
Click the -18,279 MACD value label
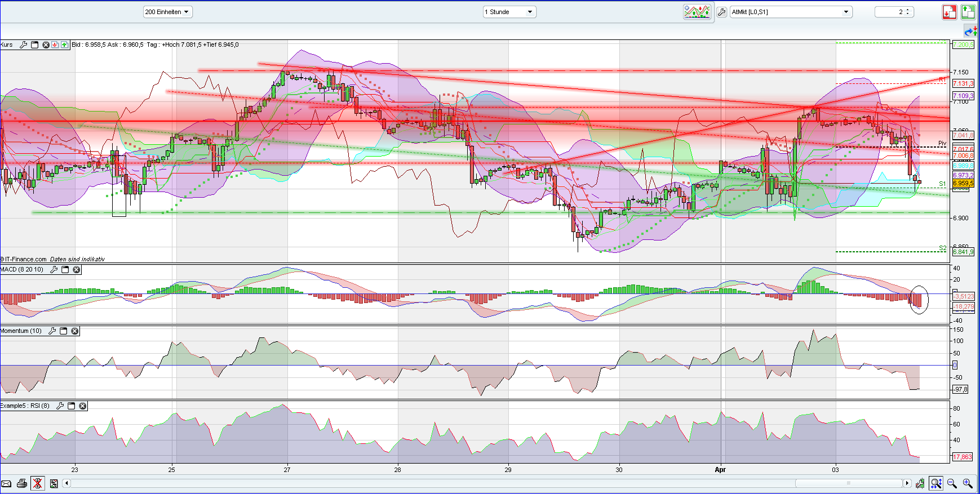(x=963, y=306)
